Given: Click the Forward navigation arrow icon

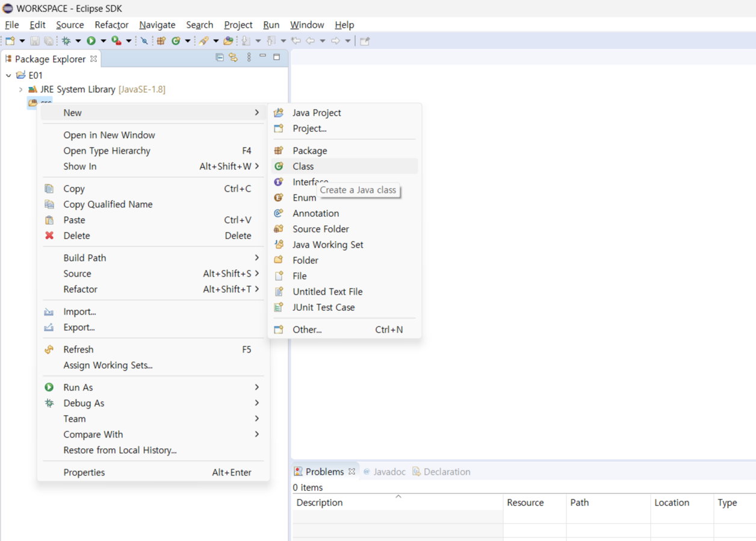Looking at the screenshot, I should 335,41.
